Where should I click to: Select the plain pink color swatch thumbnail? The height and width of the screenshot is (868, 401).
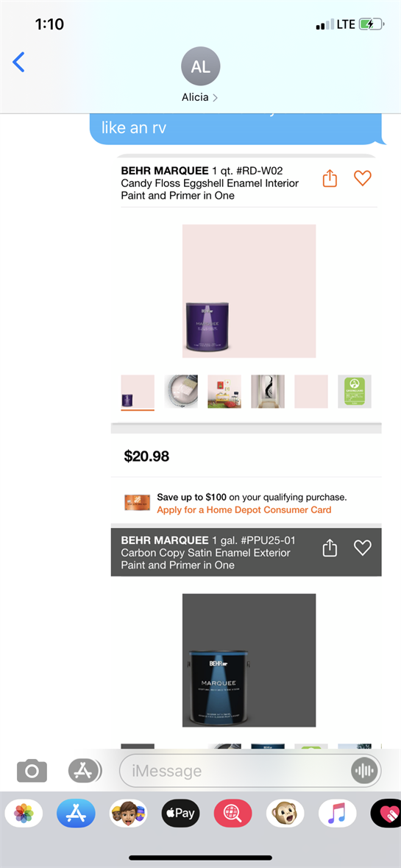click(310, 392)
